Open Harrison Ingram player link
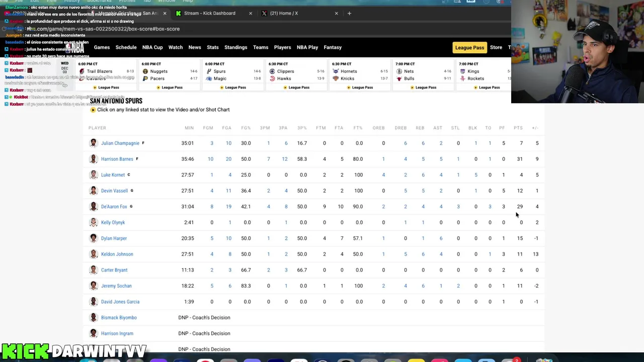 pyautogui.click(x=117, y=333)
